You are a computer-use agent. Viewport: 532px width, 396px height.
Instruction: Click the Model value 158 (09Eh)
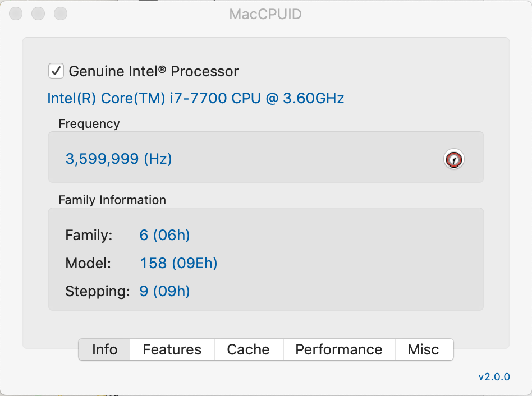tap(179, 263)
